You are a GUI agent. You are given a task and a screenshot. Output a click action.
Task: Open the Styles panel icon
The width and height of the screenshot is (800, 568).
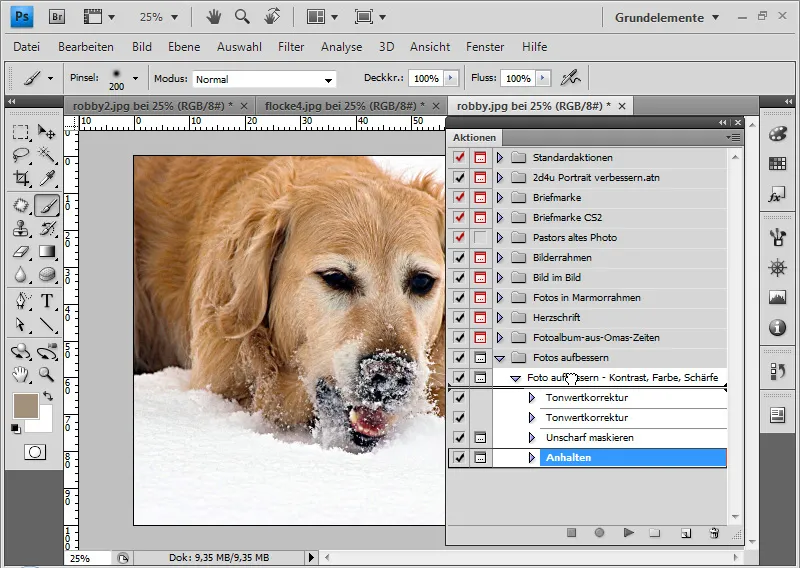coord(778,195)
